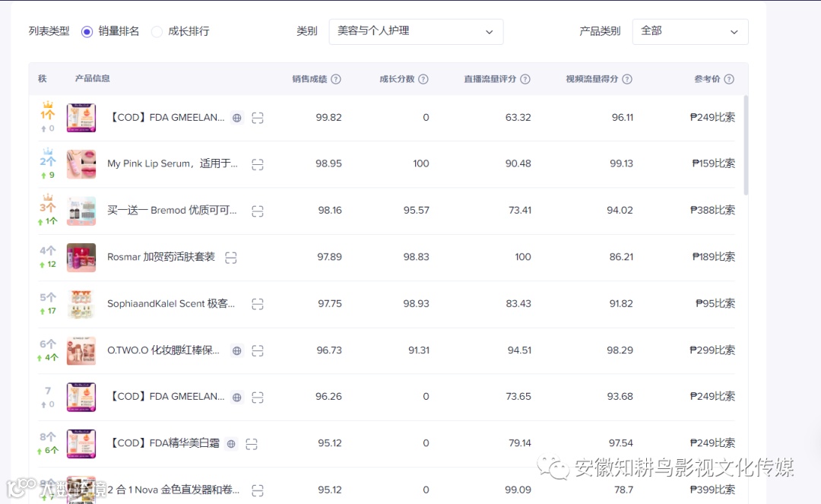
Task: Select the 销量排名 radio button
Action: click(x=87, y=31)
